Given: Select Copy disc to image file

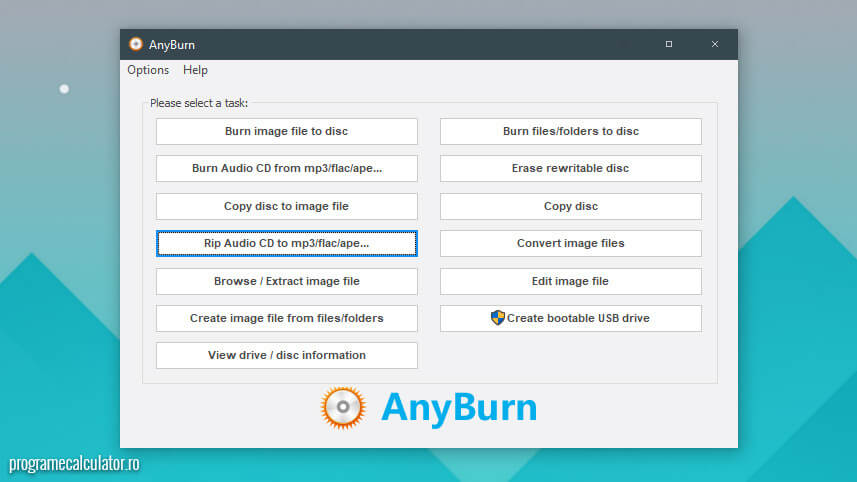Looking at the screenshot, I should pyautogui.click(x=286, y=206).
